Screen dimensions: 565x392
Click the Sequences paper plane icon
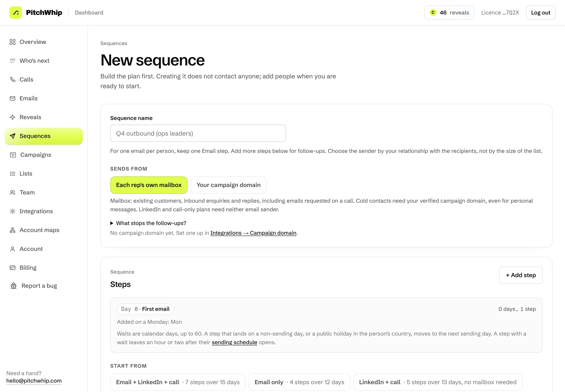pyautogui.click(x=13, y=136)
